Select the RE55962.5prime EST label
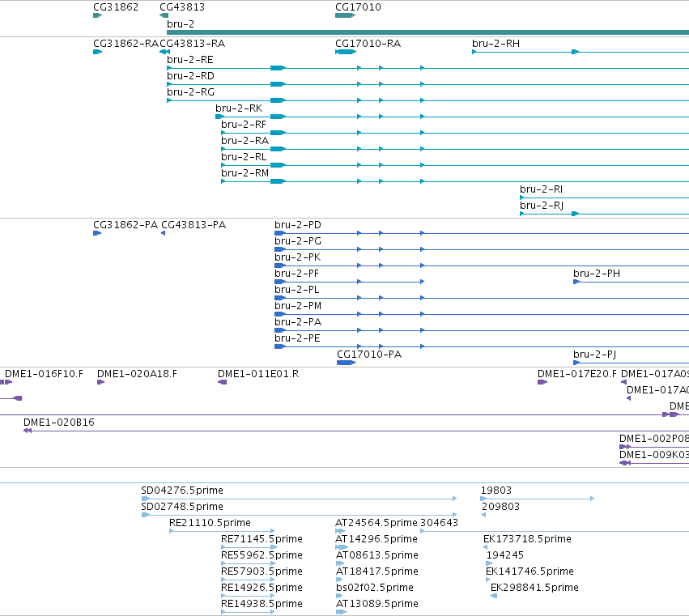The image size is (689, 616). coord(262,556)
